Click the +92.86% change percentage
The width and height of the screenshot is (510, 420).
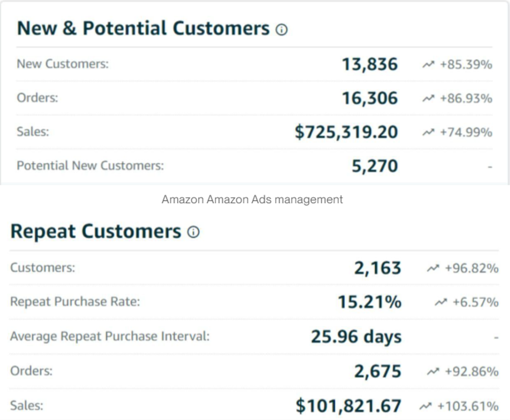(472, 371)
